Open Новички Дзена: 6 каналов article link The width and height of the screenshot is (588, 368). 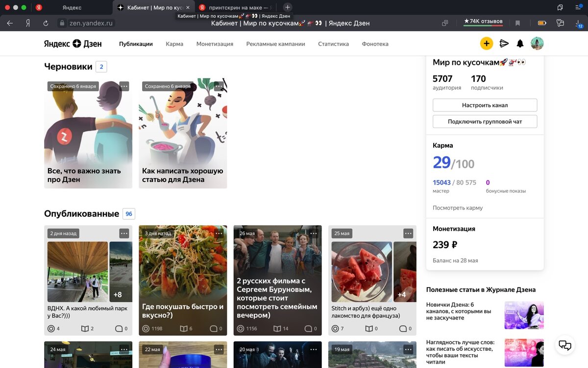pyautogui.click(x=459, y=311)
